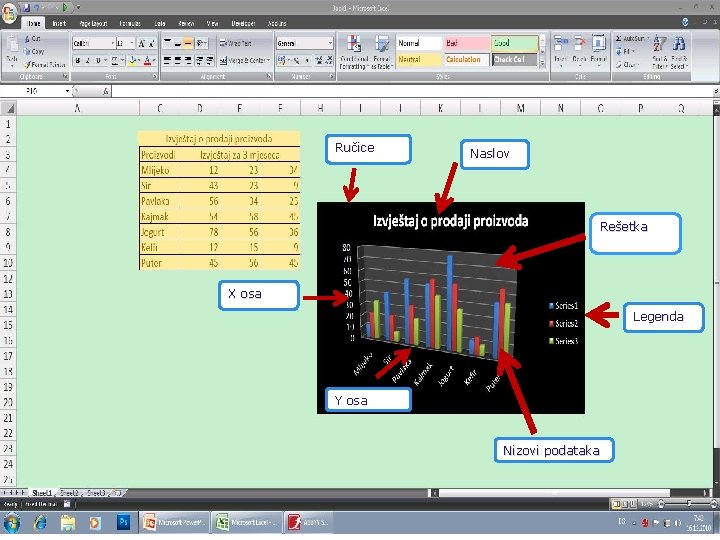Click the Cut command
This screenshot has height=540, width=720.
(32, 39)
